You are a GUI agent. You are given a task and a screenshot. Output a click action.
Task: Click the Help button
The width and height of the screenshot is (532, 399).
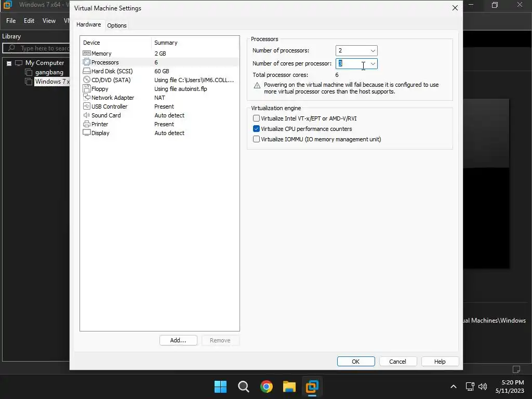440,362
